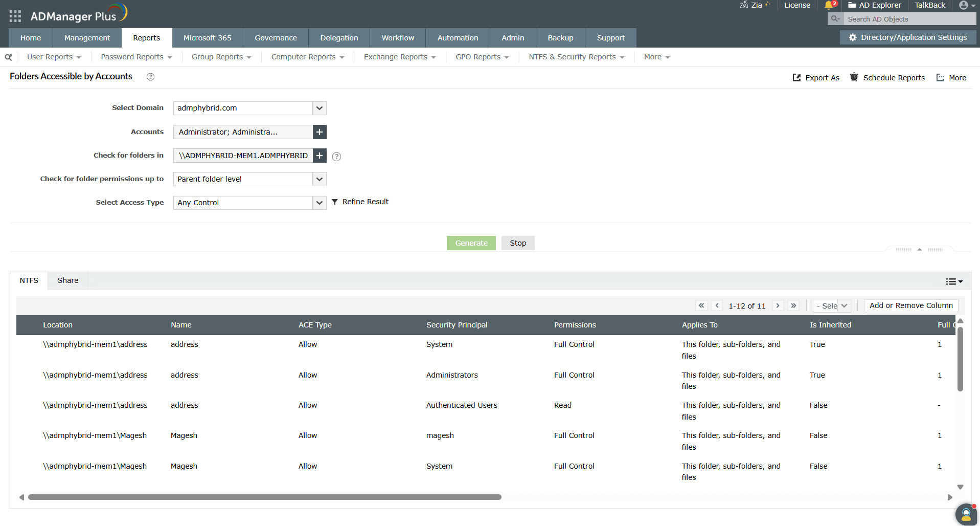Viewport: 980px width, 526px height.
Task: Add accounts with the plus button
Action: coord(320,132)
